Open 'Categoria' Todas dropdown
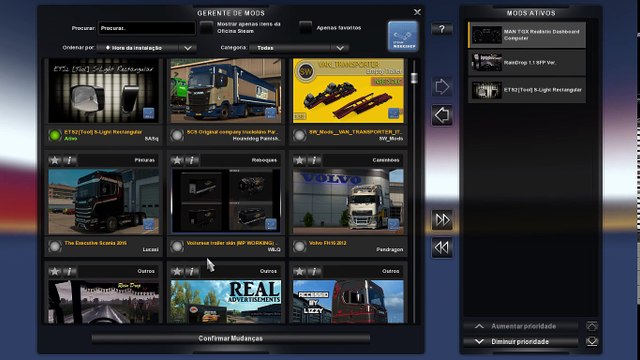Image resolution: width=640 pixels, height=360 pixels. click(x=299, y=48)
